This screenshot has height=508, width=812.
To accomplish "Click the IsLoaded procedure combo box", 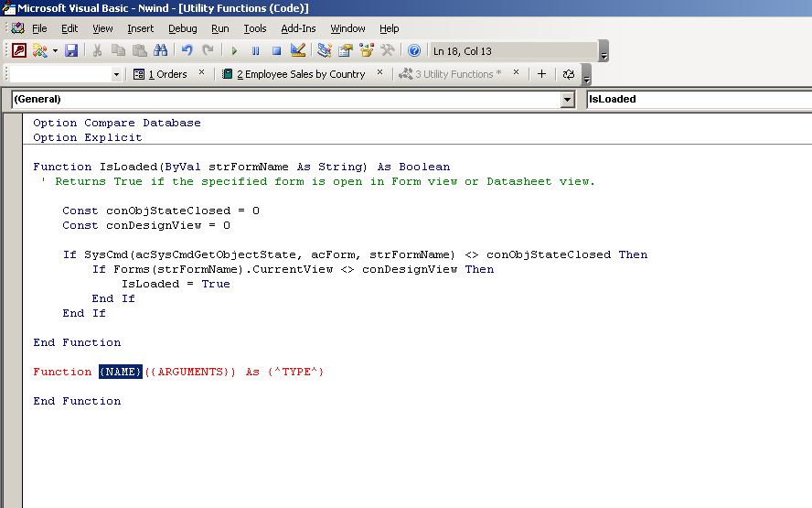I will pos(700,99).
